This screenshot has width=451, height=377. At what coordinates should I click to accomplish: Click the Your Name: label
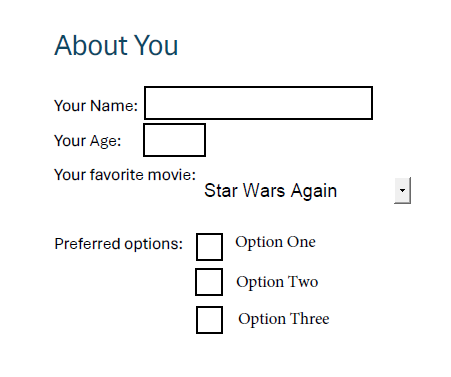[x=96, y=106]
